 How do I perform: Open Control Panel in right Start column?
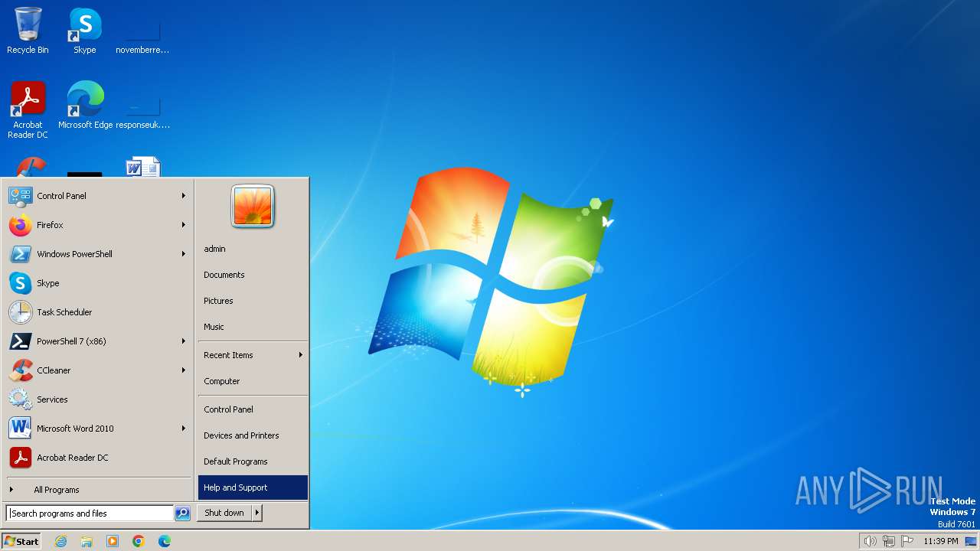253,409
